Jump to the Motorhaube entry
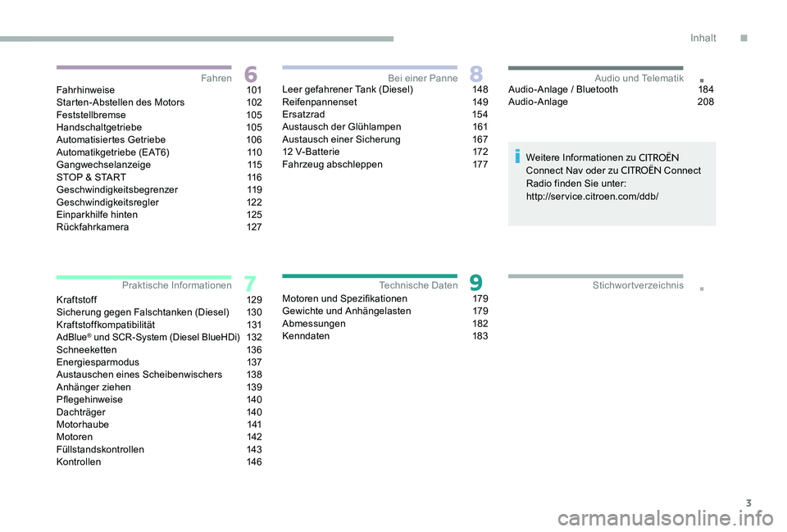The image size is (787, 532). point(159,425)
